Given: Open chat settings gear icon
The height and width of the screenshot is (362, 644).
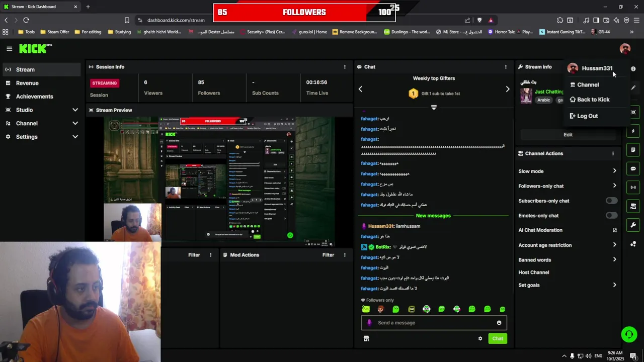Looking at the screenshot, I should 480,338.
